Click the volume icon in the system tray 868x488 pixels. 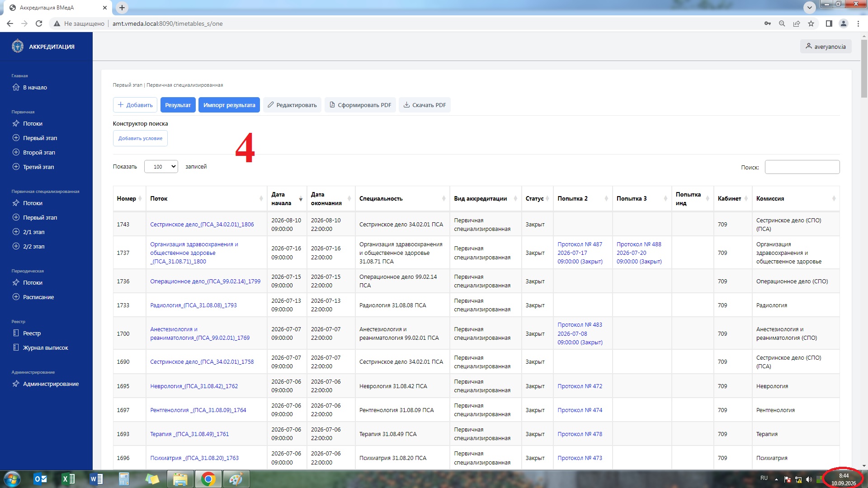[x=809, y=479]
